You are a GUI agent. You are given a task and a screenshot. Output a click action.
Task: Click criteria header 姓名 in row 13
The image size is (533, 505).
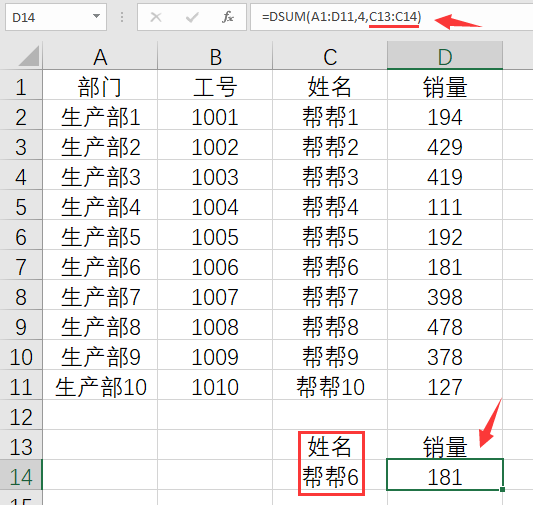(x=330, y=445)
